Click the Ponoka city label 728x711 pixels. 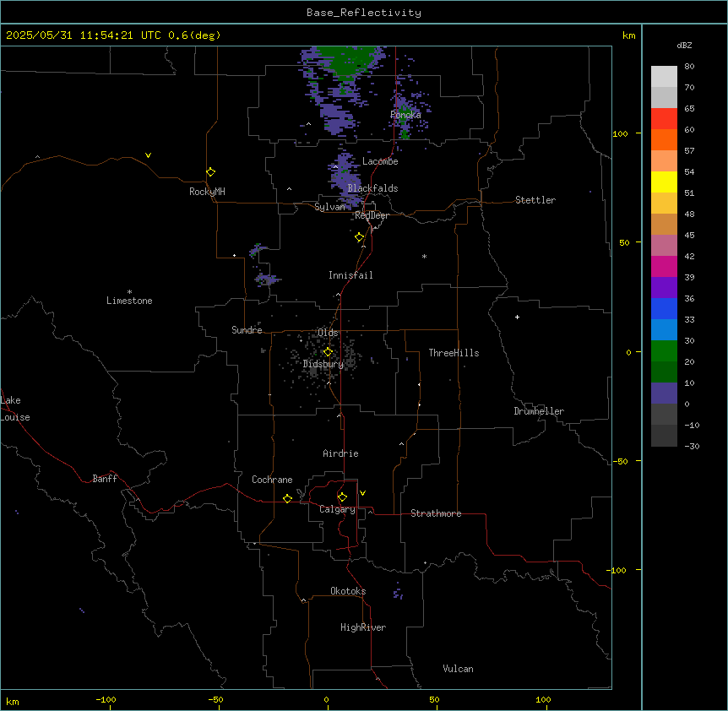tap(405, 115)
